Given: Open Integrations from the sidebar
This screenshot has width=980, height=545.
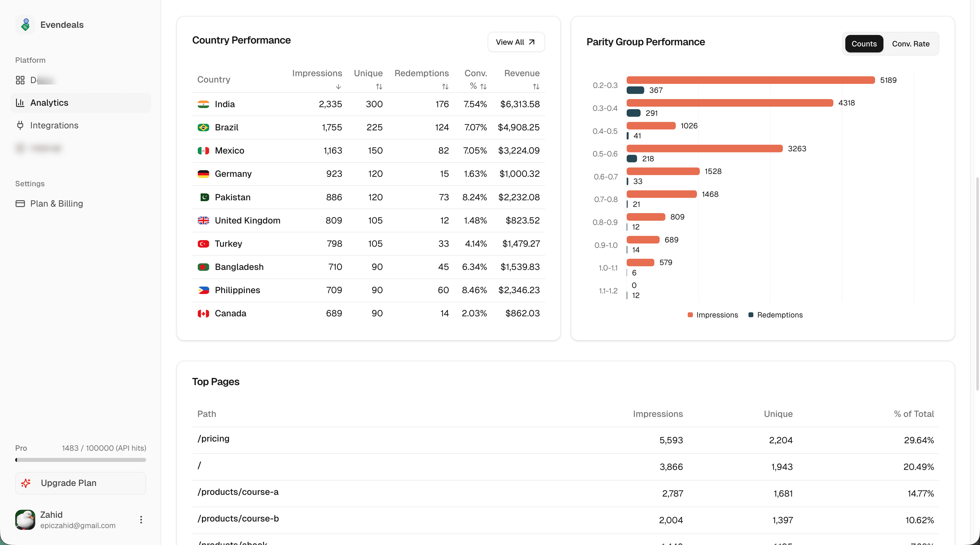Looking at the screenshot, I should point(54,125).
